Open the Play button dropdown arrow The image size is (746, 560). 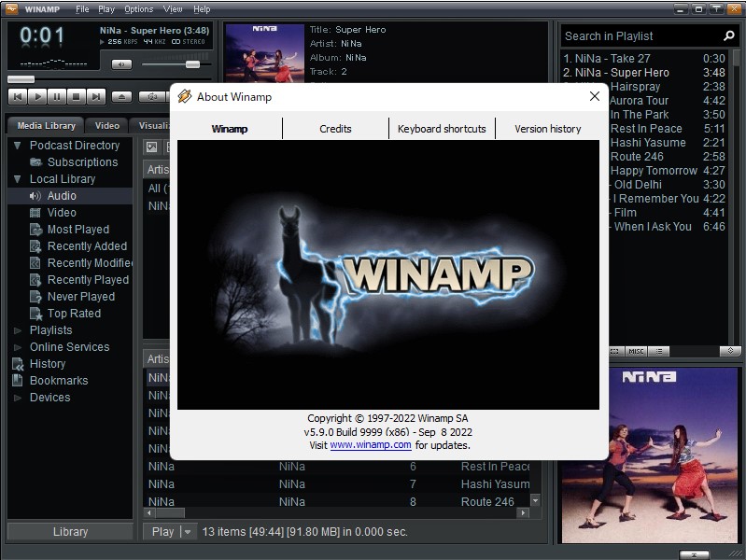(188, 531)
